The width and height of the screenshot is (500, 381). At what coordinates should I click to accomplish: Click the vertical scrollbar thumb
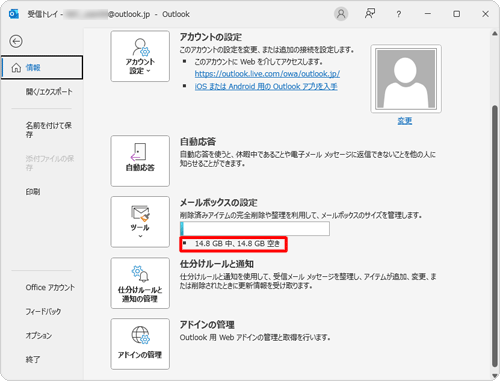click(495, 236)
